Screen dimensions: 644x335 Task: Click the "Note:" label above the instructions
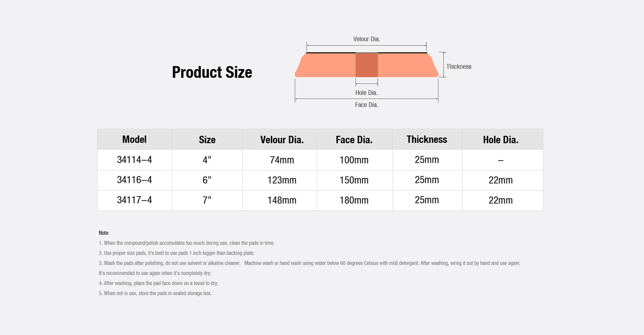point(104,233)
